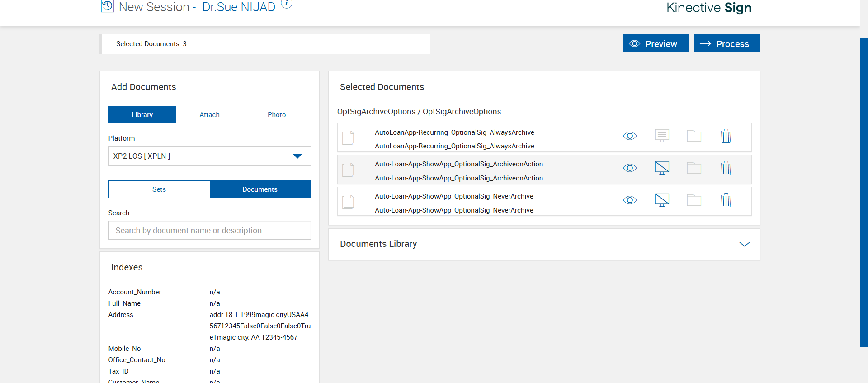The width and height of the screenshot is (868, 383).
Task: Switch to the Photo tab
Action: pos(277,115)
